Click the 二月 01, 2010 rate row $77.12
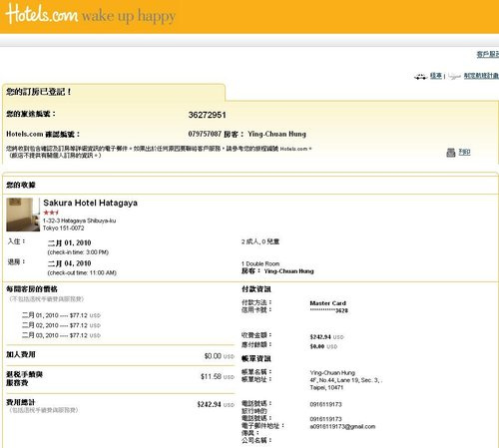 (61, 315)
